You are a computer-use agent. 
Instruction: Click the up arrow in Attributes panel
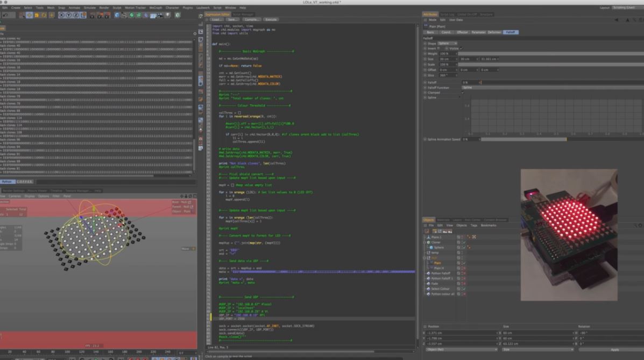[627, 20]
